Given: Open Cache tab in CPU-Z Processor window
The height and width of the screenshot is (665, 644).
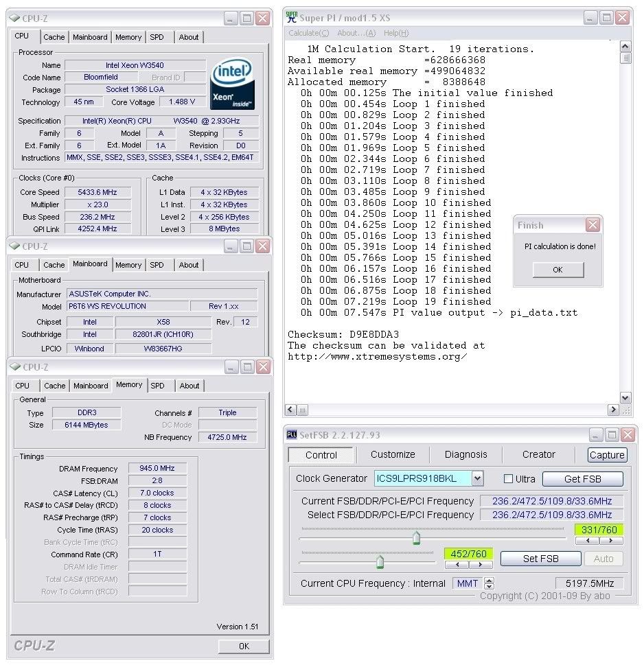Looking at the screenshot, I should coord(54,37).
